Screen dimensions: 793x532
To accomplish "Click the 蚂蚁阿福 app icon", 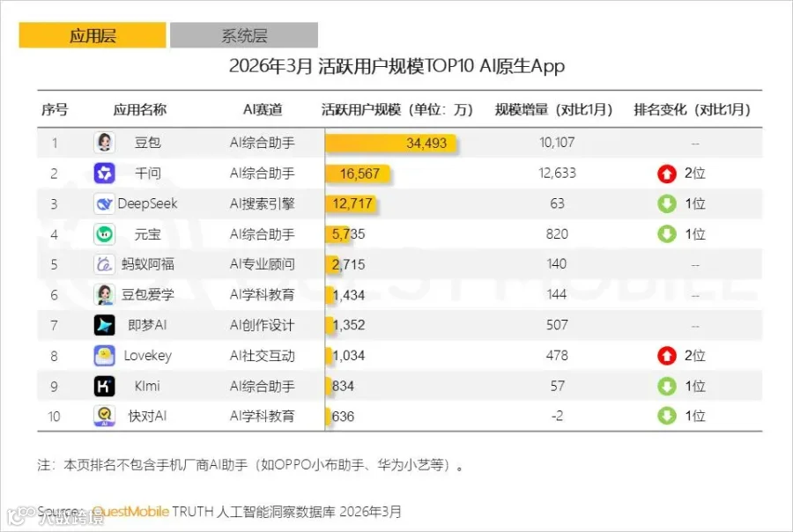I will pyautogui.click(x=104, y=264).
